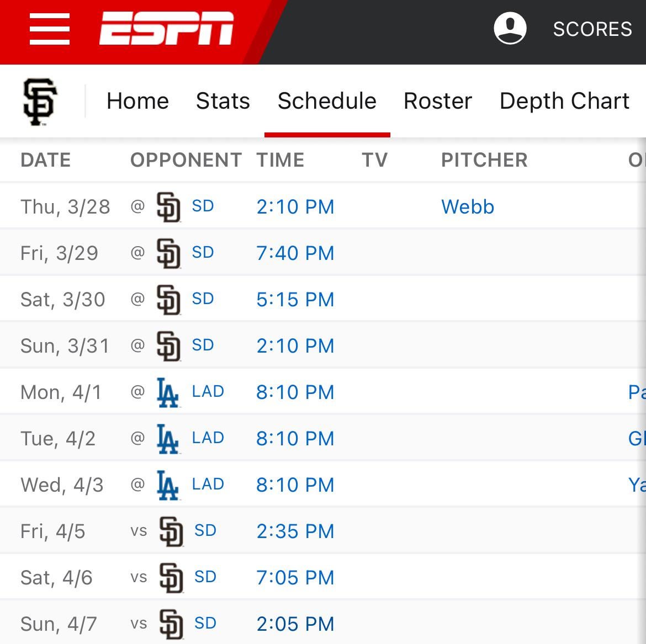Click the Padres logo for Fri, 4/5

pos(171,531)
